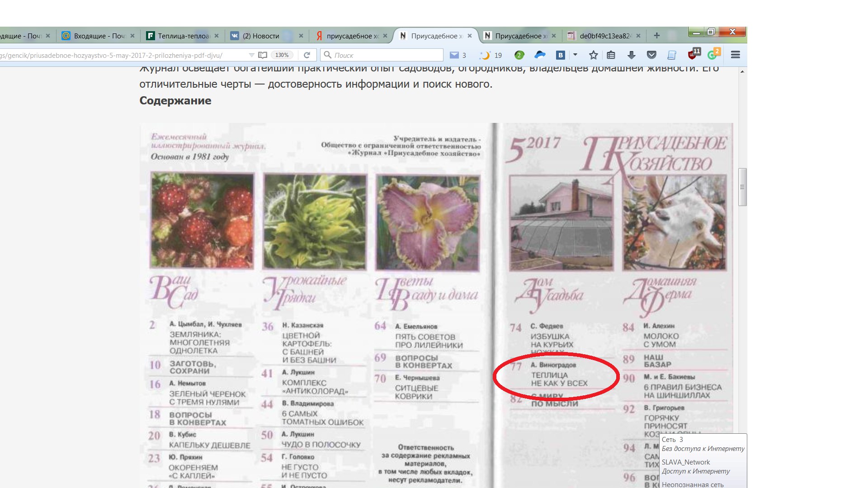Open the bookmarks list icon
This screenshot has height=488, width=868.
[x=611, y=55]
